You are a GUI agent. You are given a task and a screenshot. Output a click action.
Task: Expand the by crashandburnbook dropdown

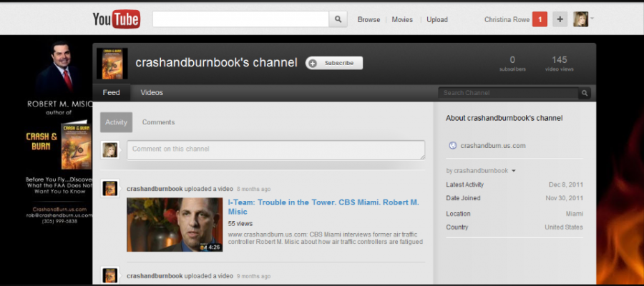point(481,171)
